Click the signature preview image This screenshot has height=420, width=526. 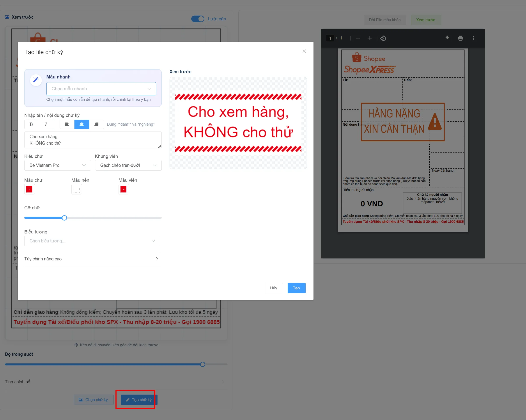(x=238, y=123)
